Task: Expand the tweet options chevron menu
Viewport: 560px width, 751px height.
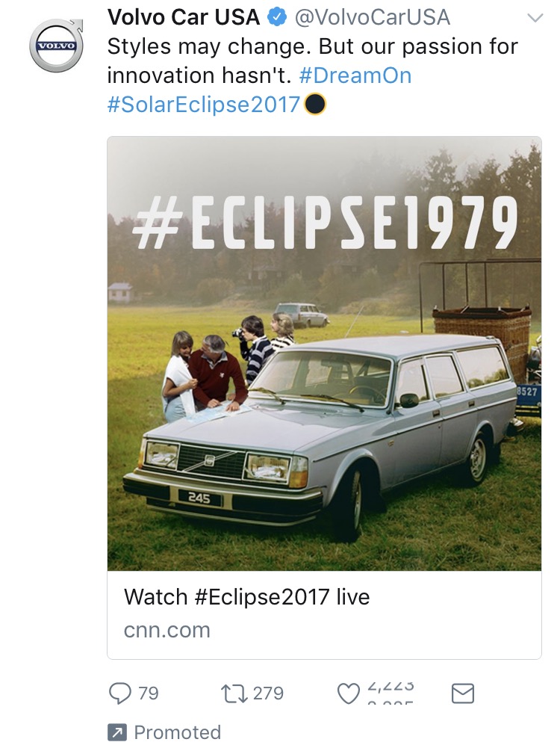Action: 535,17
